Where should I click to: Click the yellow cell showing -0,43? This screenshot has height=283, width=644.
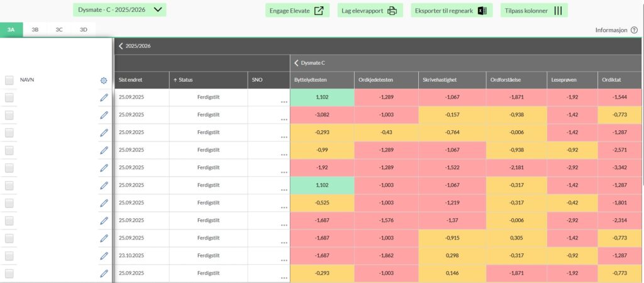point(387,133)
